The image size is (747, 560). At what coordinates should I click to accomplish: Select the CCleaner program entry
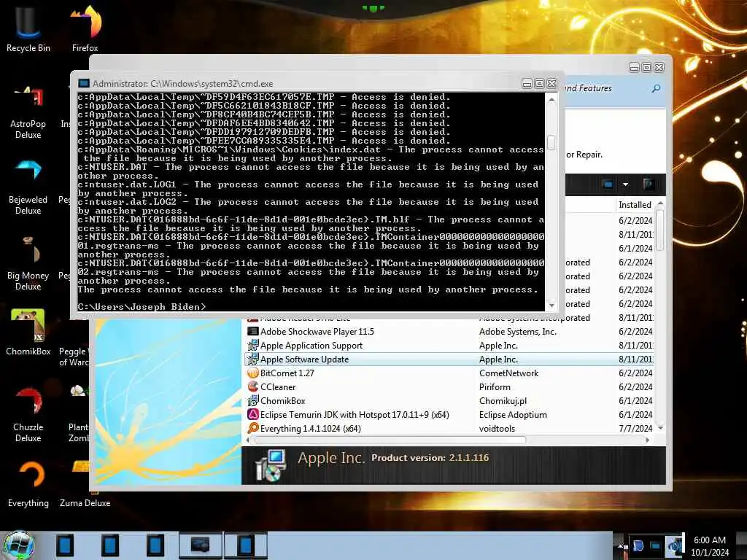(x=278, y=386)
